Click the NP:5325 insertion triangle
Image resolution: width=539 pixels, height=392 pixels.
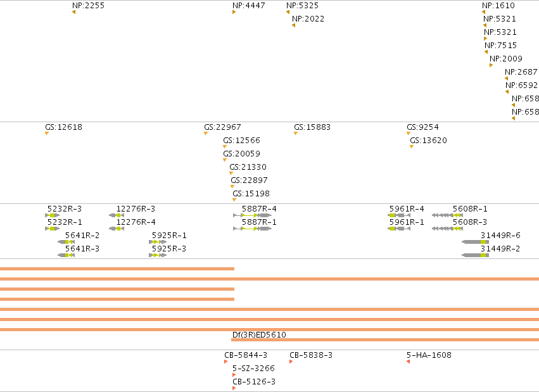click(x=288, y=13)
